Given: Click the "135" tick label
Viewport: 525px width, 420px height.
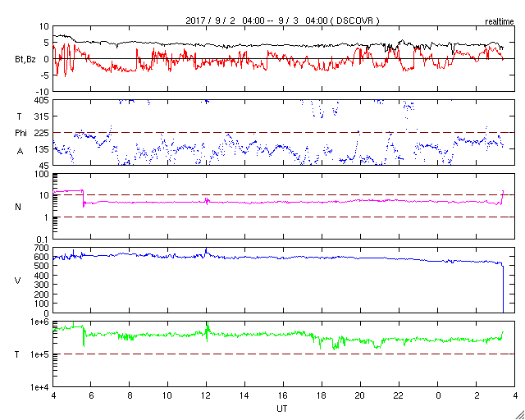Looking at the screenshot, I should pyautogui.click(x=42, y=149).
